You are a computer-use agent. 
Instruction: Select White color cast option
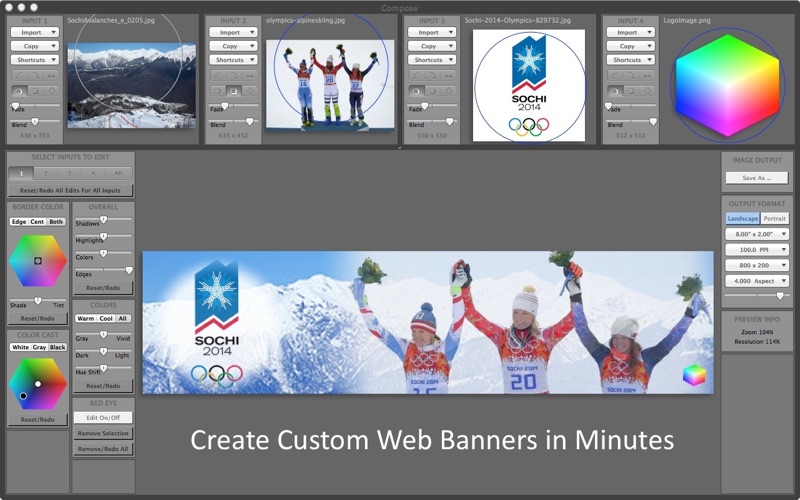[x=20, y=347]
